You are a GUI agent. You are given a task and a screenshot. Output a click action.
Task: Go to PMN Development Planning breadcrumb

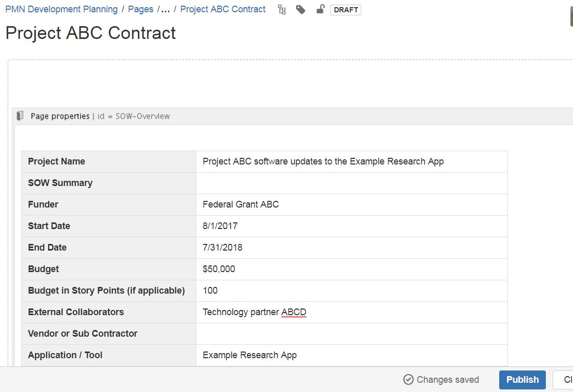61,9
